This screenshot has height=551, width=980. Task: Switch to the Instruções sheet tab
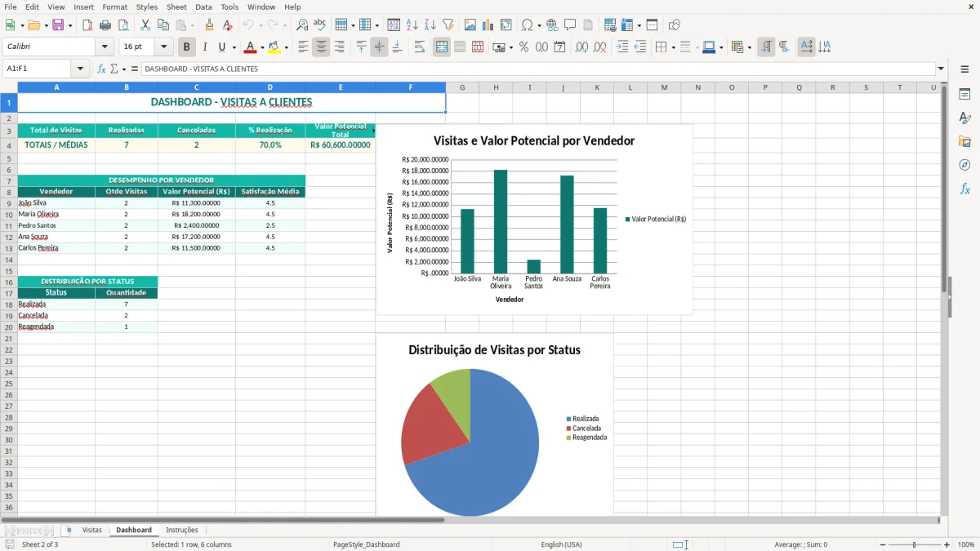click(x=182, y=530)
